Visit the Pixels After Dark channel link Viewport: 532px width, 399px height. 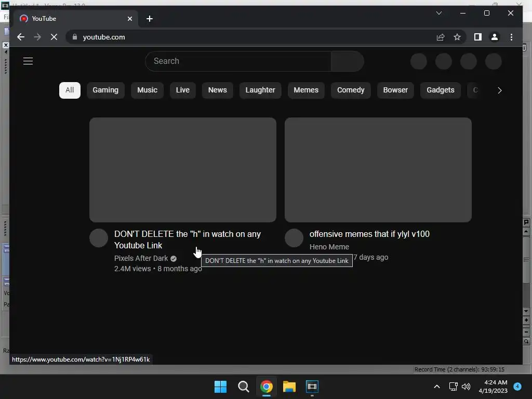click(x=141, y=259)
